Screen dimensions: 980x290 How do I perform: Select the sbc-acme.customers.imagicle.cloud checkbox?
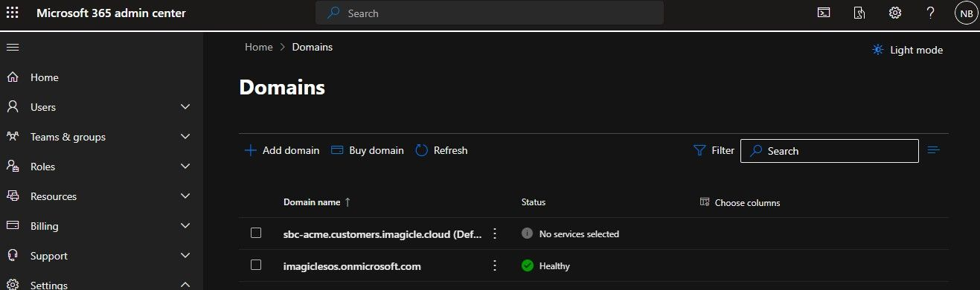[x=256, y=233]
